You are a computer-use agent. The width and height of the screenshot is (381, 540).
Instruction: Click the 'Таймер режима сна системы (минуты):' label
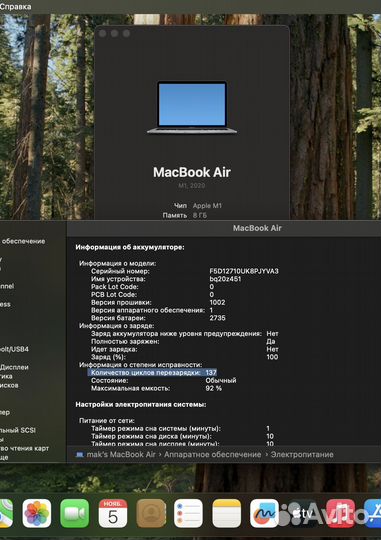(156, 428)
